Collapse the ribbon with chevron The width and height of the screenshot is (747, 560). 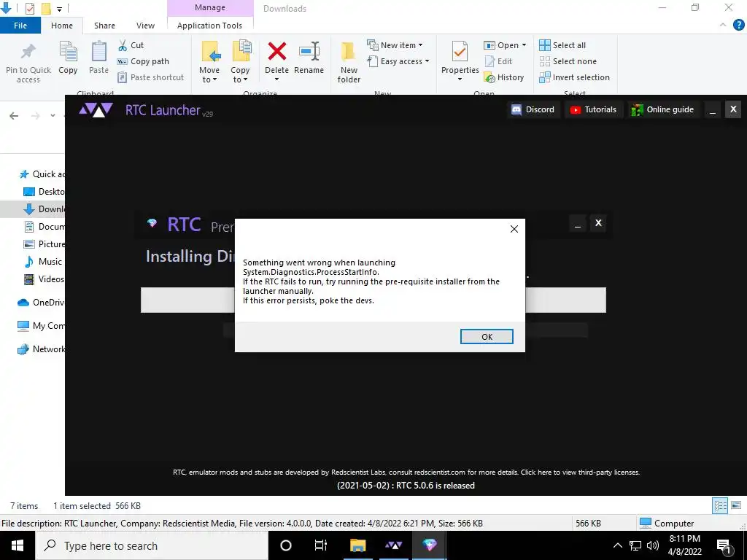(723, 26)
